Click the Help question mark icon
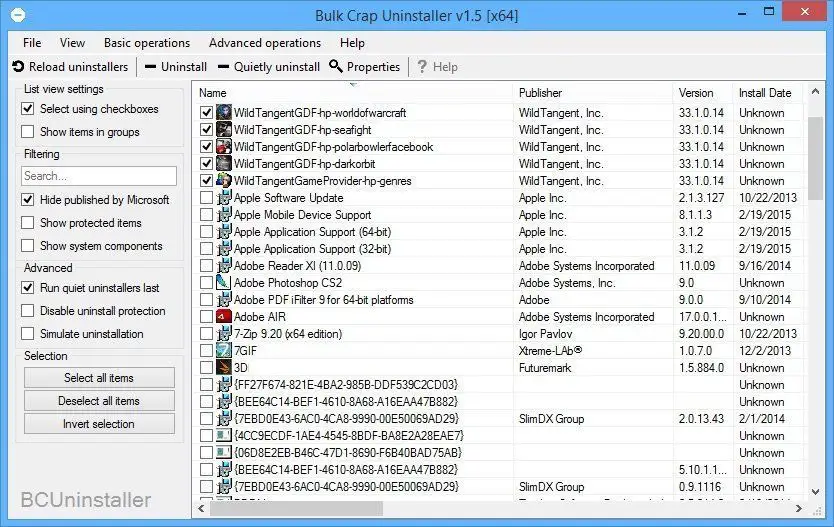 [x=422, y=66]
